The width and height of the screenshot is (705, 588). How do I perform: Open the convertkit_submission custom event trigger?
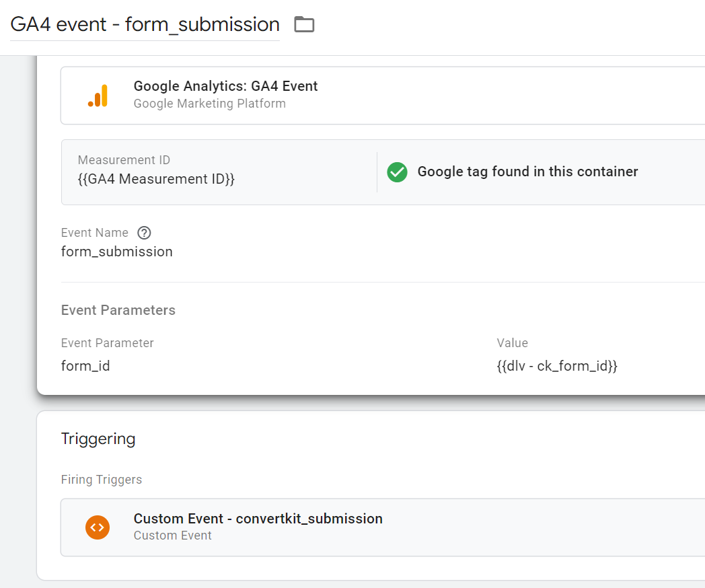click(258, 519)
